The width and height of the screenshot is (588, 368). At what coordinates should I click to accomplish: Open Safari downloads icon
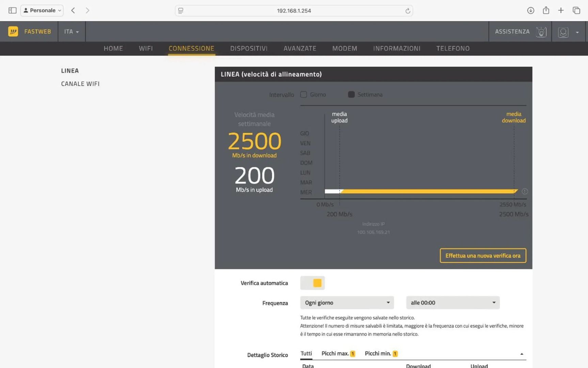(x=530, y=11)
